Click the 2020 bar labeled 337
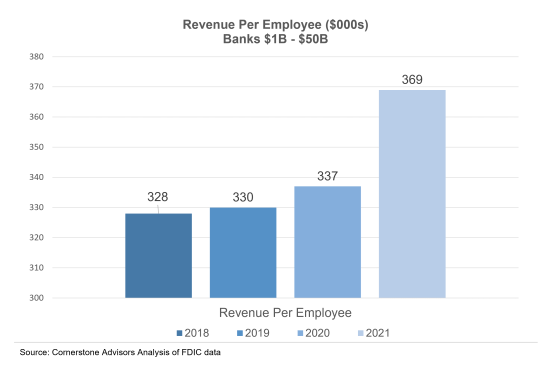Screen dimensions: 550x367 point(328,242)
